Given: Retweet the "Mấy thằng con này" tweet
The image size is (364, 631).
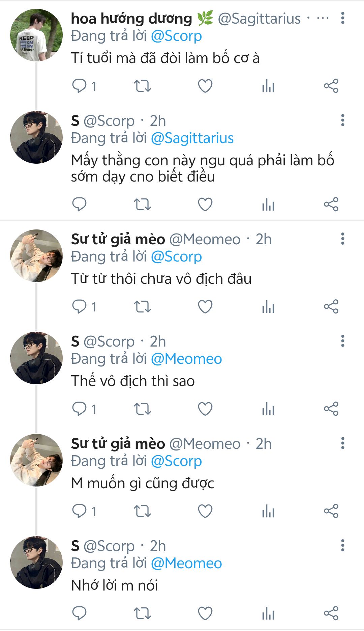Looking at the screenshot, I should tap(142, 204).
